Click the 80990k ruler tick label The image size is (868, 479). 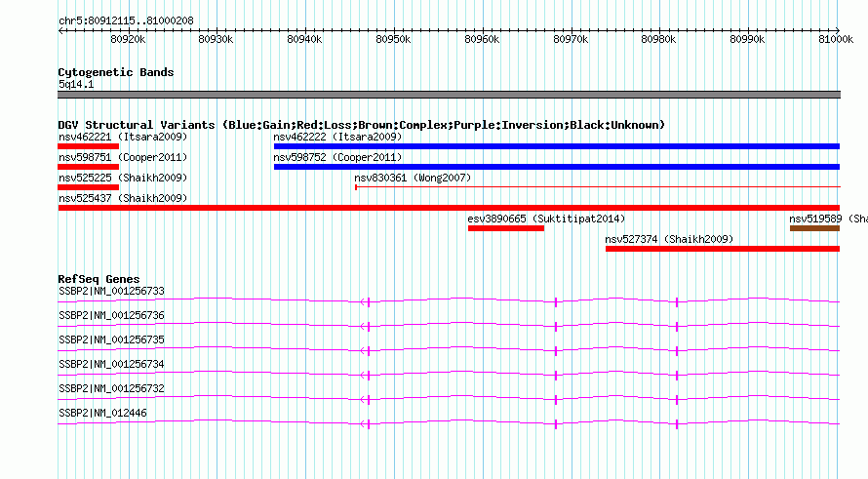[747, 39]
